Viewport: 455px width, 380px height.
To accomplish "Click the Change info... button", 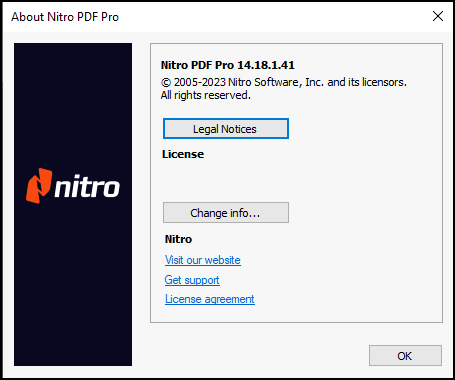I will coord(226,212).
